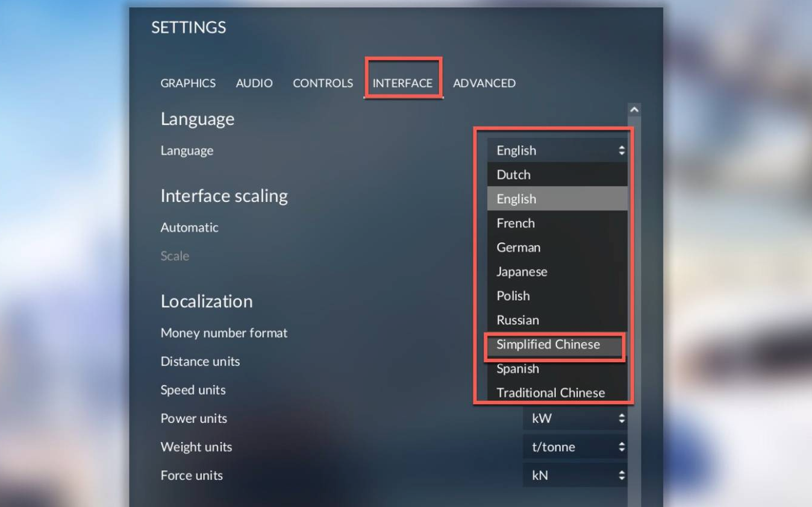Image resolution: width=812 pixels, height=507 pixels.
Task: Select Russian language option
Action: point(557,320)
